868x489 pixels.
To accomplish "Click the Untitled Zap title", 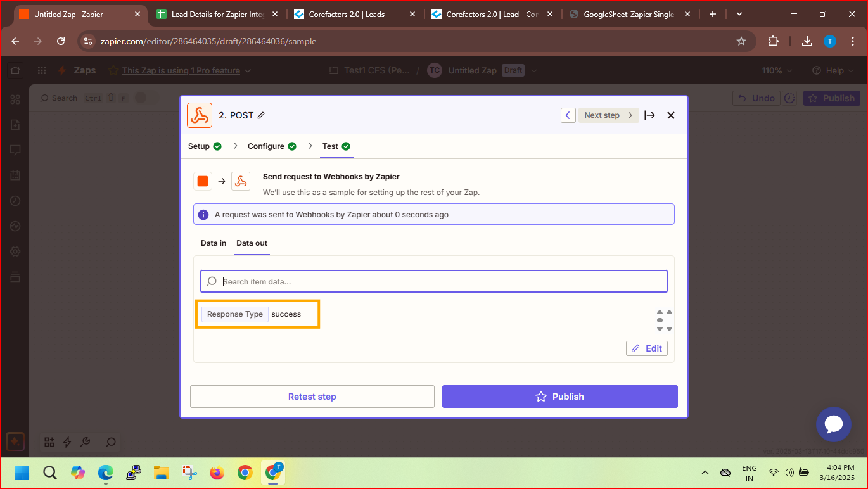I will 473,71.
